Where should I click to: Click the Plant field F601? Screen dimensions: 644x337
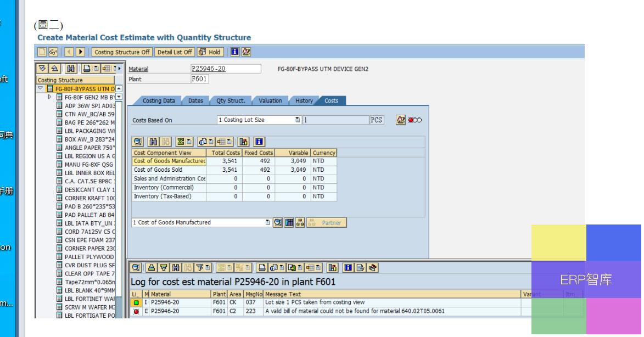(x=200, y=79)
